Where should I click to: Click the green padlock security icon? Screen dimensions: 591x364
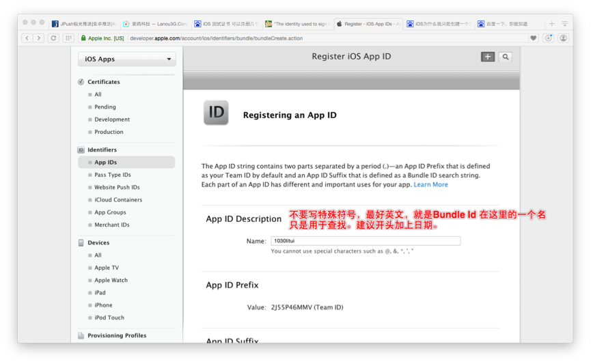point(83,38)
